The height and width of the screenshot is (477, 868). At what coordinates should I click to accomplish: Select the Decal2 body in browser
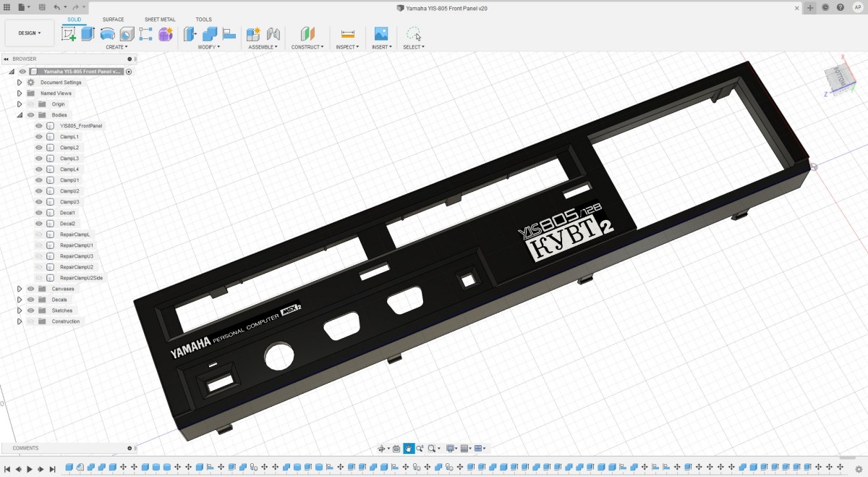coord(67,224)
